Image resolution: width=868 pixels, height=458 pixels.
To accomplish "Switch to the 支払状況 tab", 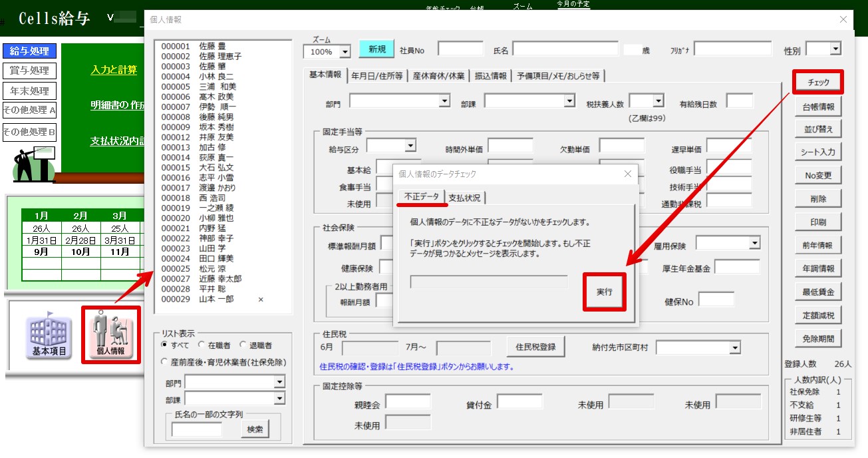I will (464, 198).
